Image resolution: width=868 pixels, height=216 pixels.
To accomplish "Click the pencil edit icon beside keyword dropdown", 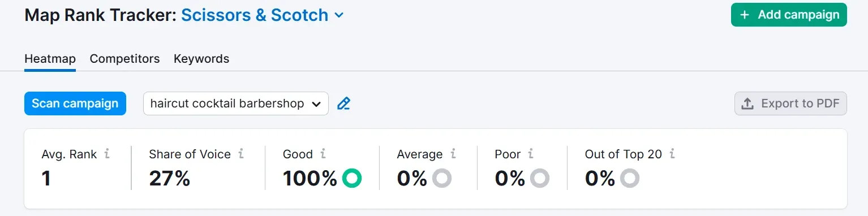I will click(x=343, y=103).
